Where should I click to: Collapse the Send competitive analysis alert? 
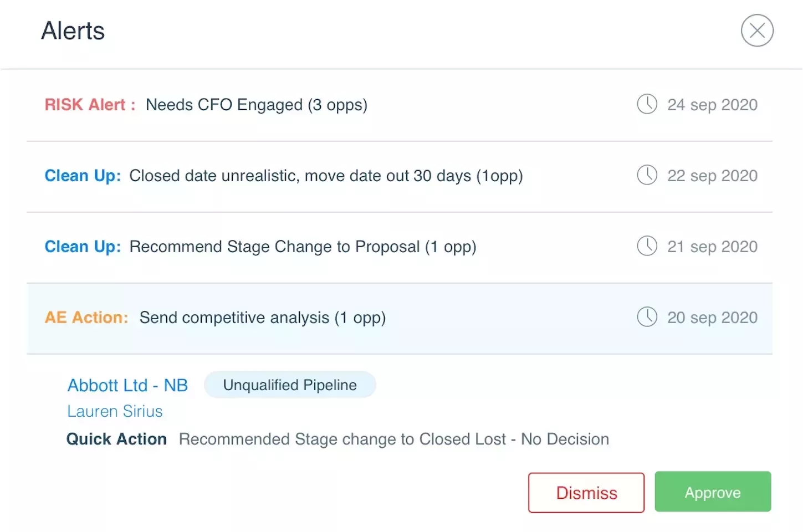262,318
